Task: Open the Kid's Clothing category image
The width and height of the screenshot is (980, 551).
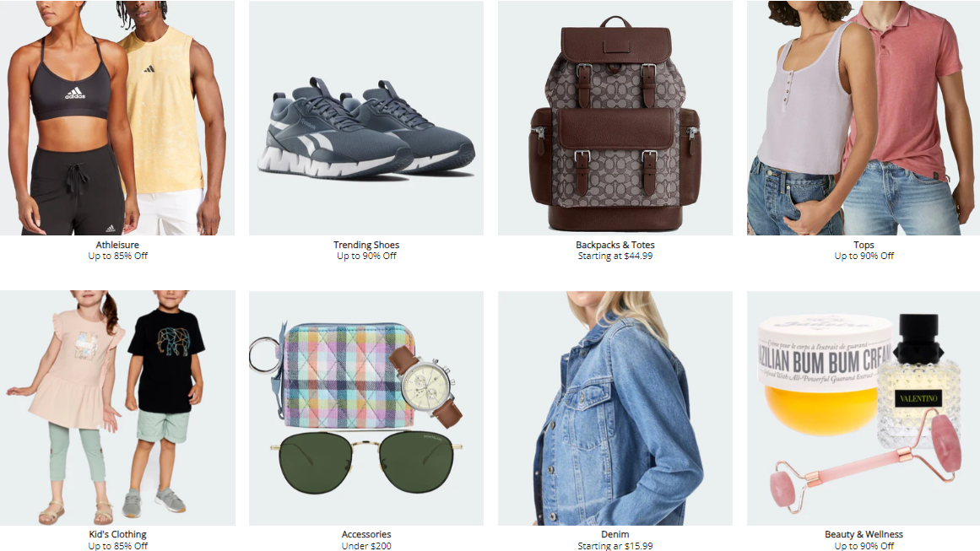Action: [x=117, y=408]
